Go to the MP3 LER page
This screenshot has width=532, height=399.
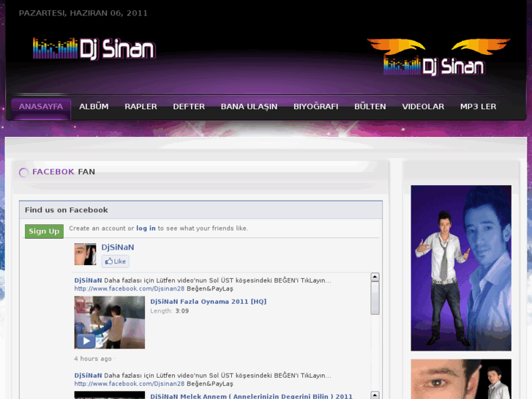(478, 107)
